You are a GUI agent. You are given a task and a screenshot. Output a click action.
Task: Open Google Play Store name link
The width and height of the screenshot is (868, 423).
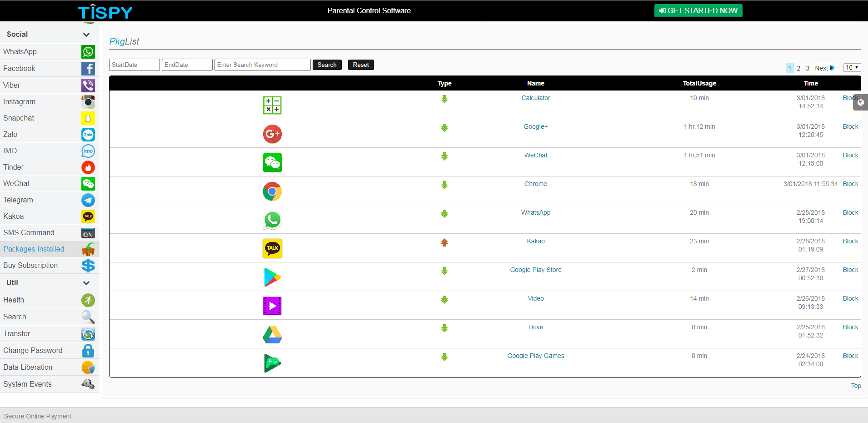click(x=536, y=270)
